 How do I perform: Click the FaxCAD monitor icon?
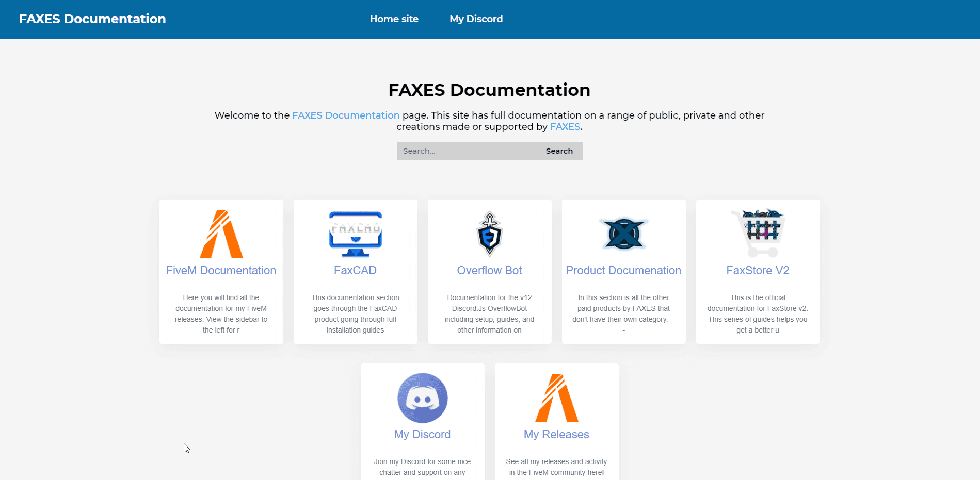click(356, 234)
